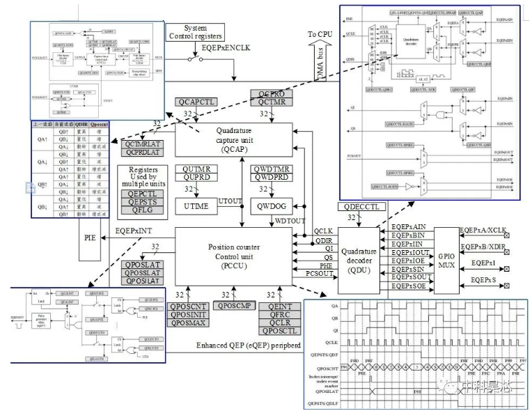Click the EQEPxENCLK label
This screenshot has height=411, width=532.
(x=226, y=48)
